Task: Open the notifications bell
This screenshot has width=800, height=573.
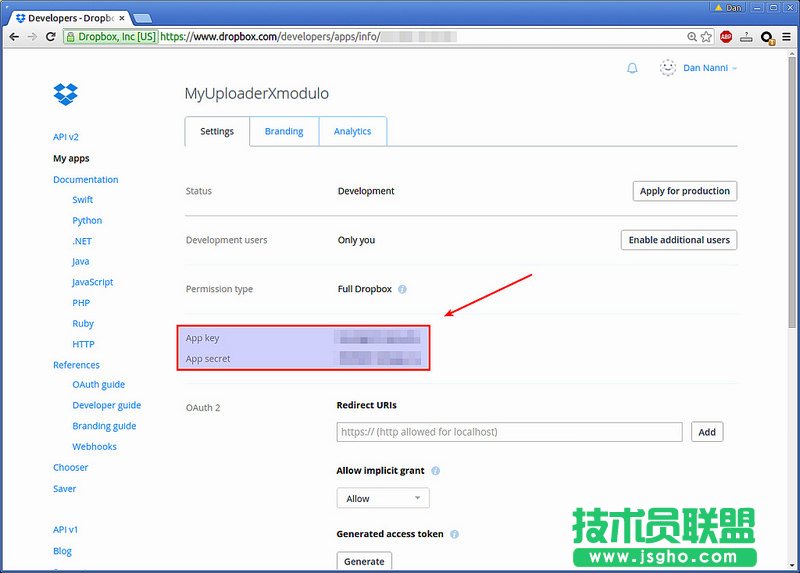Action: [x=632, y=68]
